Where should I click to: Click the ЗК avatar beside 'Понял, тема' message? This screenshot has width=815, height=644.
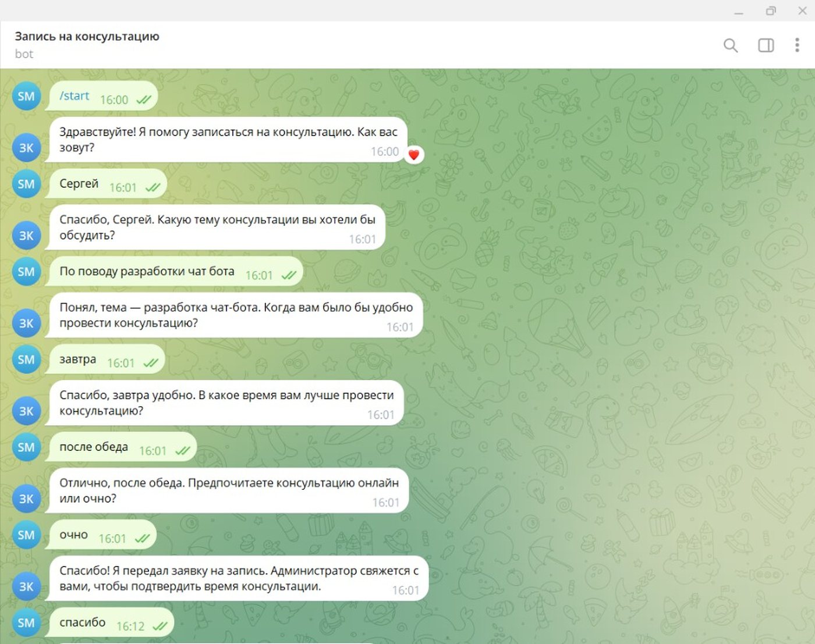point(26,323)
